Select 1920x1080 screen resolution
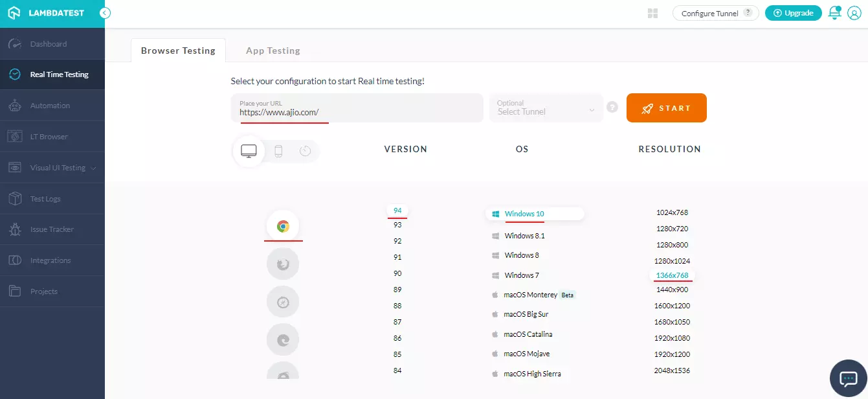Image resolution: width=868 pixels, height=399 pixels. pyautogui.click(x=671, y=338)
